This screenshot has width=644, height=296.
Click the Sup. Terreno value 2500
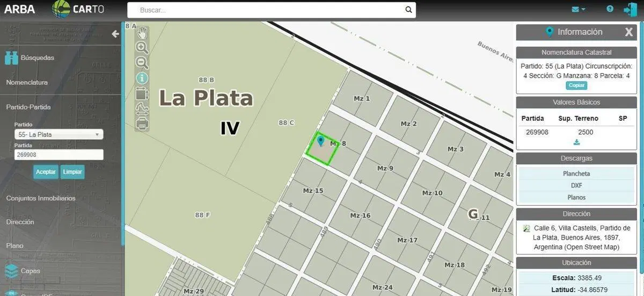[586, 132]
